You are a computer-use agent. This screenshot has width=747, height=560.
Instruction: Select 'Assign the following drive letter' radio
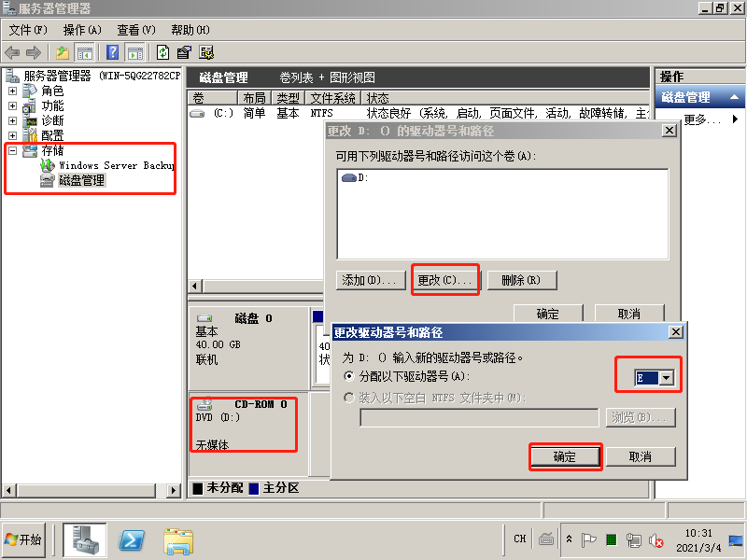click(349, 376)
